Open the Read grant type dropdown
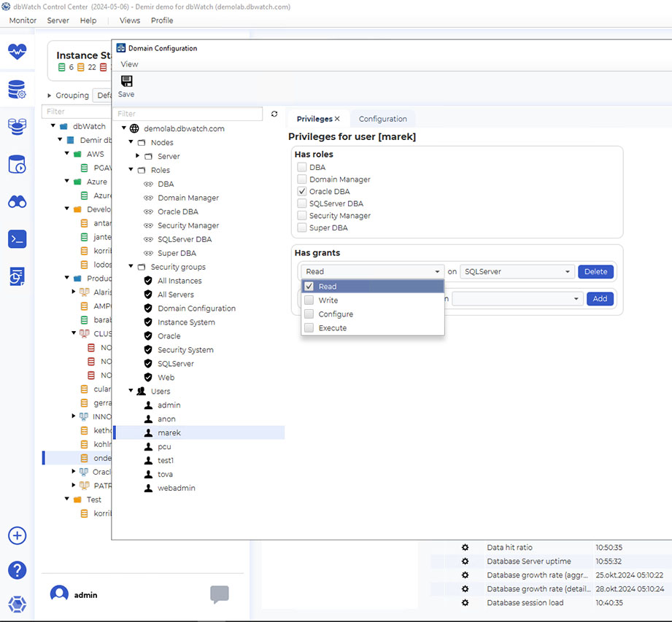Screen dimensions: 672x622 click(x=372, y=271)
